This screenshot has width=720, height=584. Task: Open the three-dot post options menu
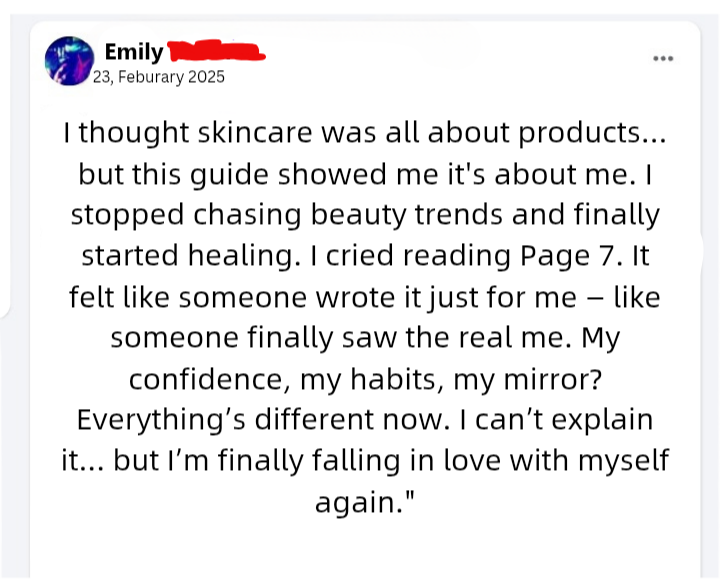coord(662,59)
